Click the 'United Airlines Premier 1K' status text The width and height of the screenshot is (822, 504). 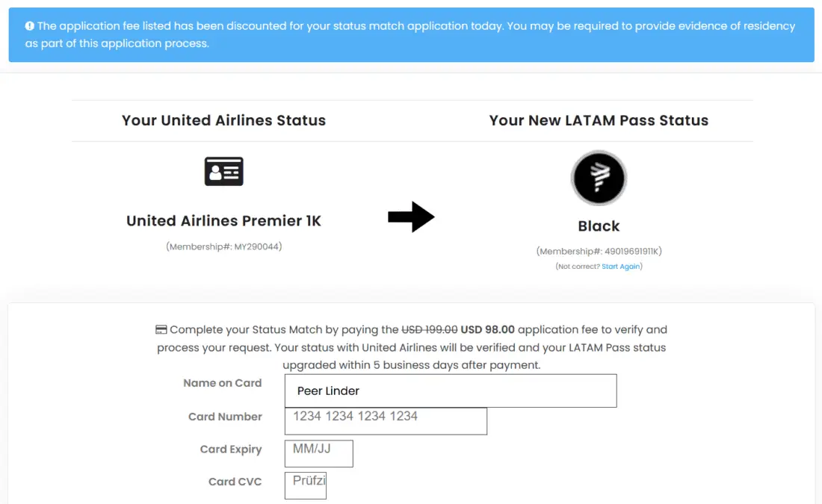[223, 221]
